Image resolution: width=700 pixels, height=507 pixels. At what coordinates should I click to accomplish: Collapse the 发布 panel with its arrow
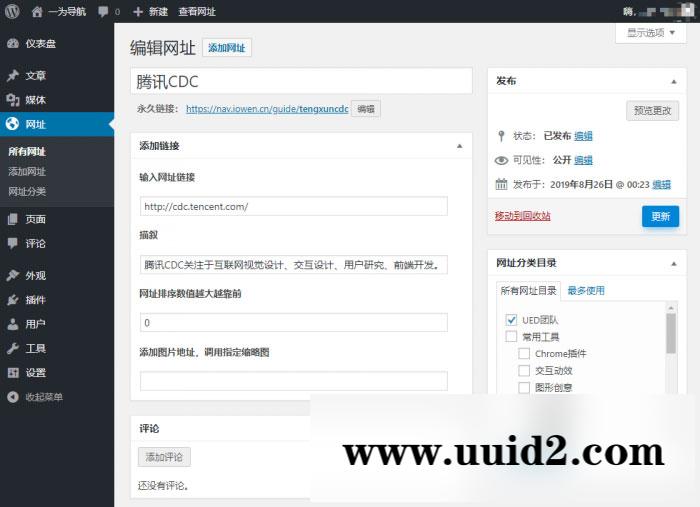coord(674,82)
